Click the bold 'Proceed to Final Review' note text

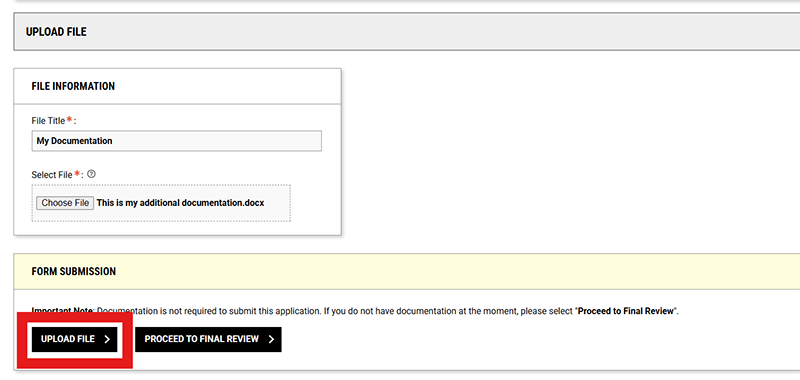point(626,311)
